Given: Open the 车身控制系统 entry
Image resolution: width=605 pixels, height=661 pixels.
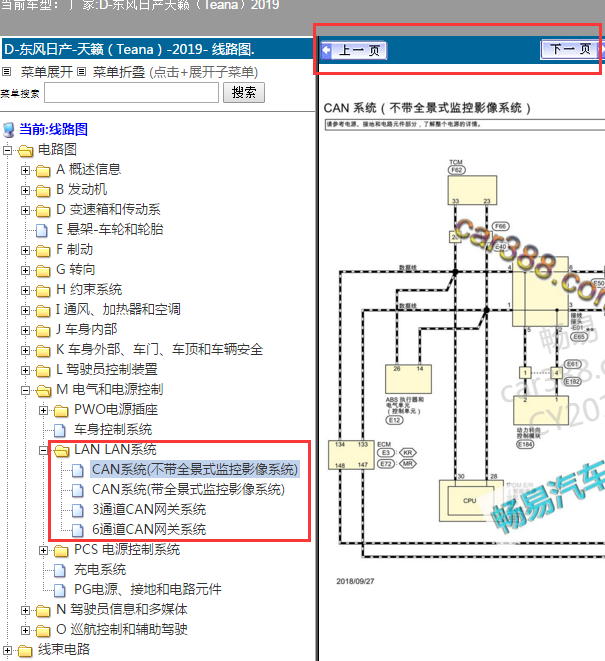Looking at the screenshot, I should 113,430.
